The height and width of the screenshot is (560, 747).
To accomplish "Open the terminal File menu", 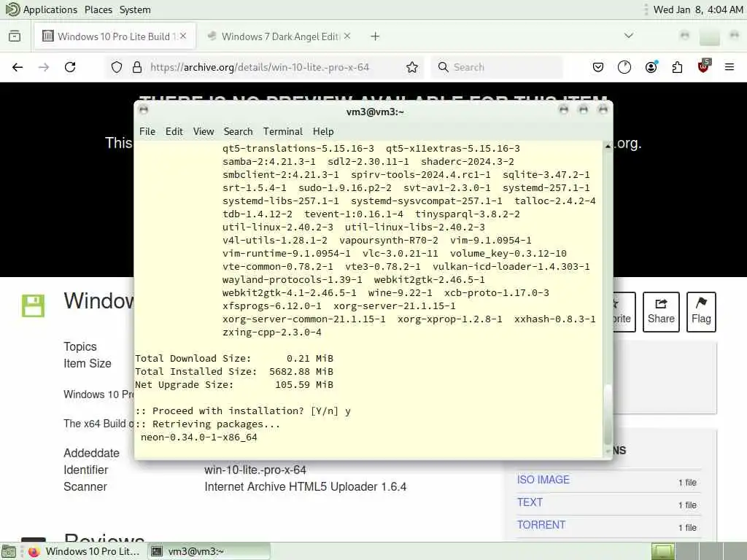I will click(147, 131).
